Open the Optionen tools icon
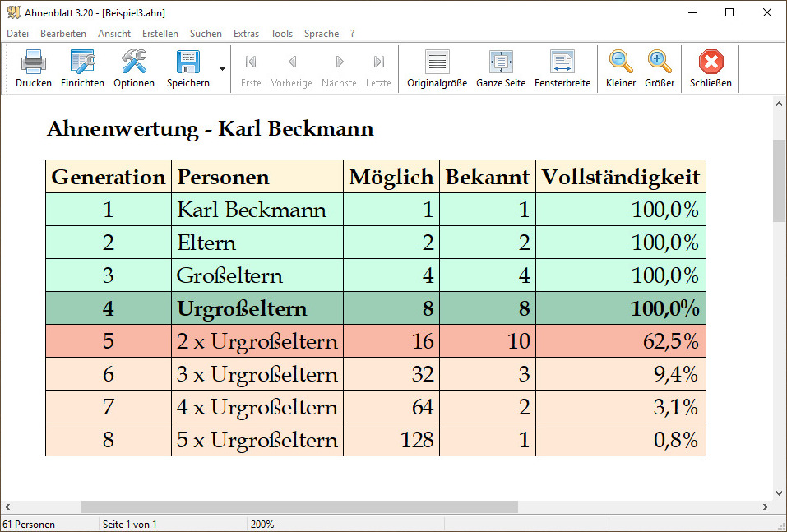 tap(133, 62)
